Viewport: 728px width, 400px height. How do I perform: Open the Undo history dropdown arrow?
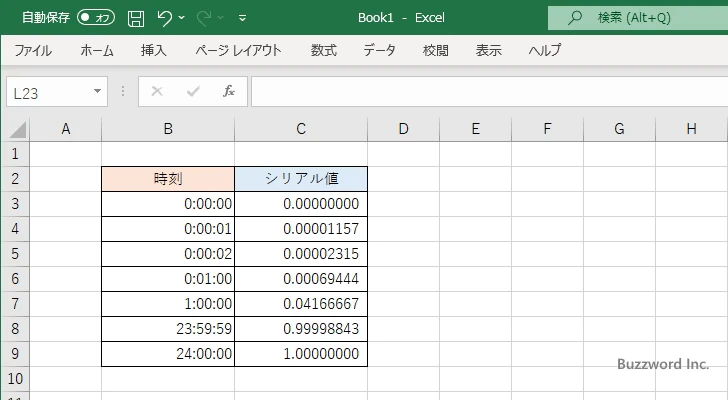[184, 18]
